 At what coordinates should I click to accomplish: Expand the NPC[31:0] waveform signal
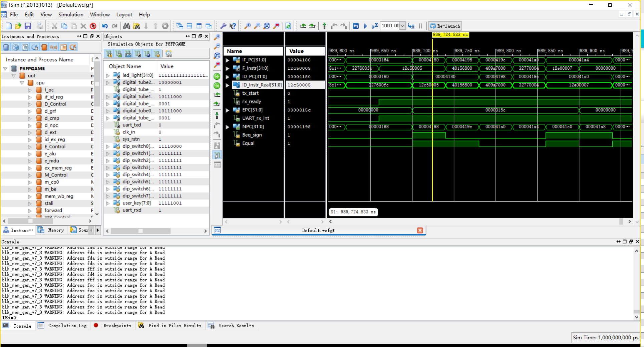tap(228, 127)
